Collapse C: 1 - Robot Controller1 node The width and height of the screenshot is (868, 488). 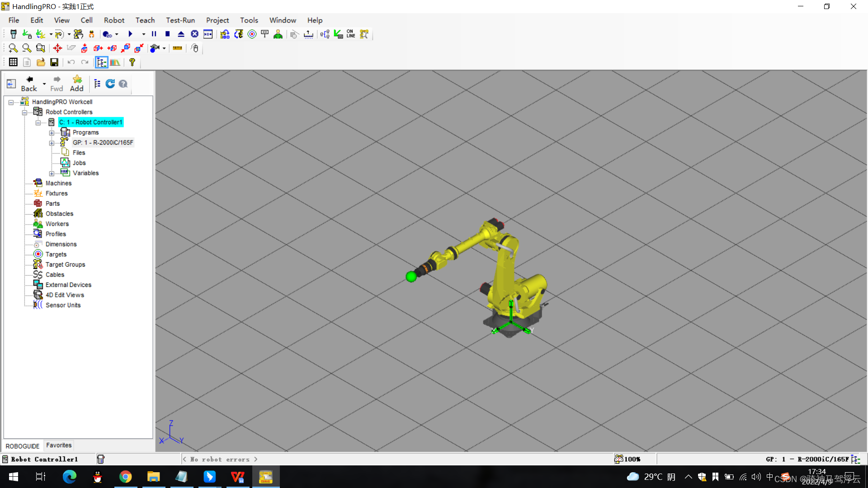[38, 123]
